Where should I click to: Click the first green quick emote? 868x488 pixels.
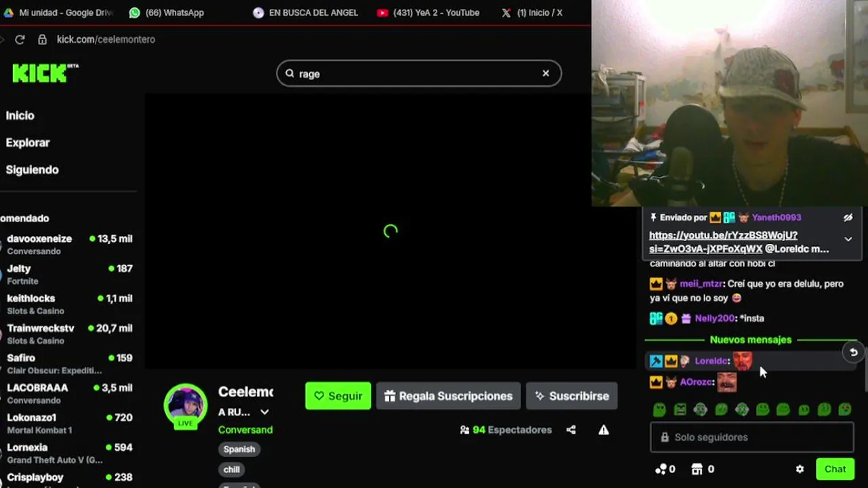659,409
